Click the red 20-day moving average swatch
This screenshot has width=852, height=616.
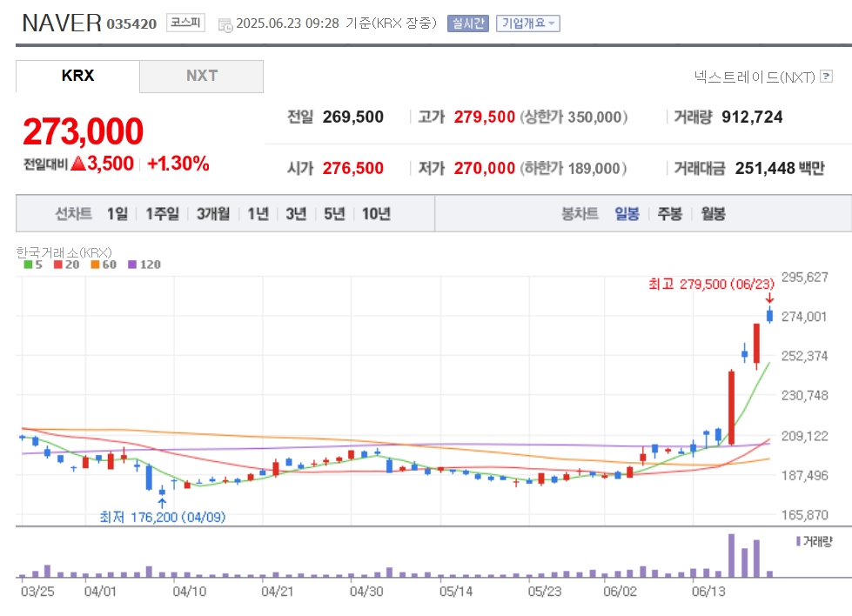(x=58, y=264)
